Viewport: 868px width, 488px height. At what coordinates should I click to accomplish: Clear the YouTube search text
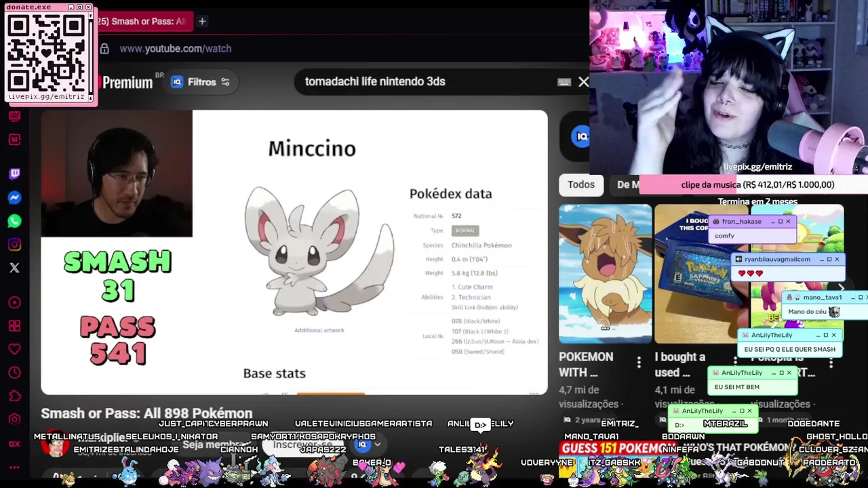point(583,82)
